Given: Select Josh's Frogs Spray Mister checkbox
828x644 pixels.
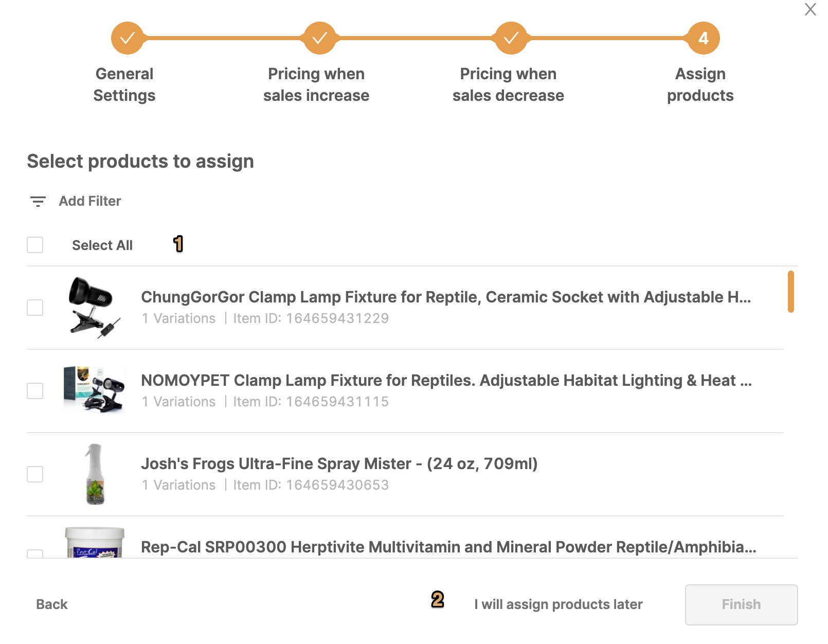Looking at the screenshot, I should pyautogui.click(x=35, y=474).
